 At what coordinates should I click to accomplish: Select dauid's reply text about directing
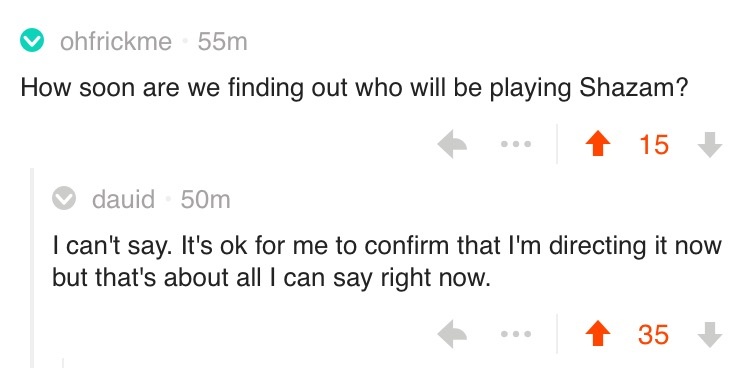pyautogui.click(x=386, y=261)
